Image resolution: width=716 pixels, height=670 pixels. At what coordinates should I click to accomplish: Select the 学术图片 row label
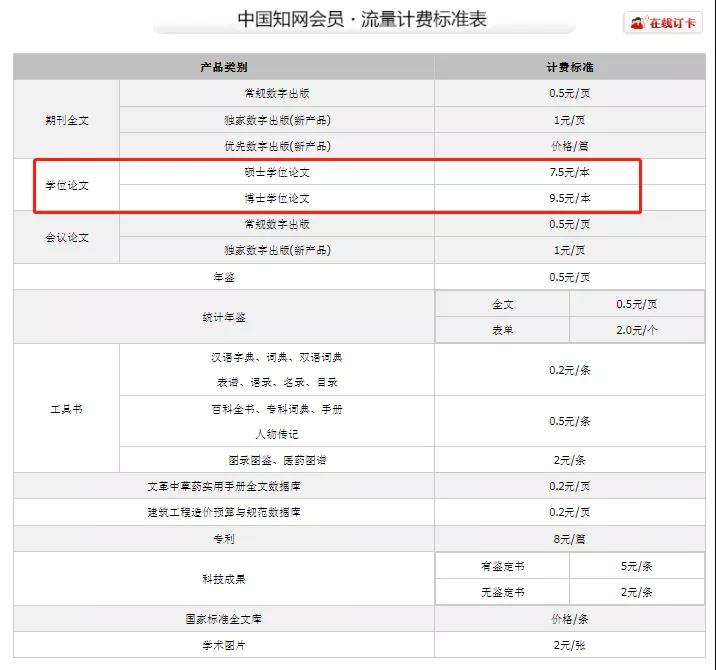coord(224,645)
